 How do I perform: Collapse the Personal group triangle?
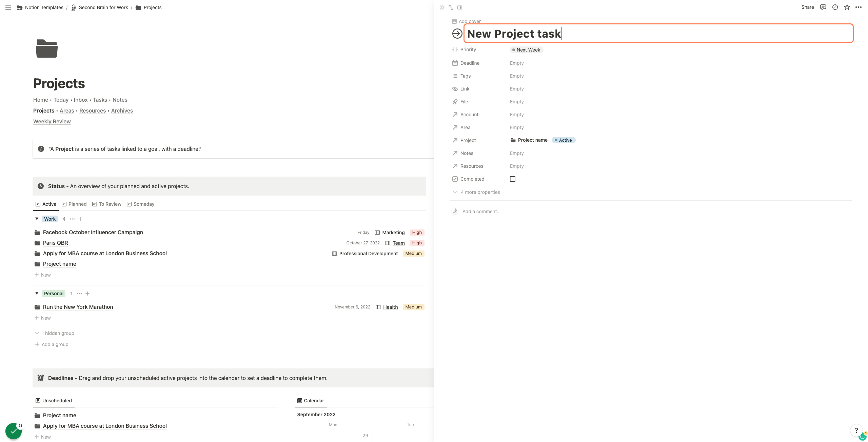click(37, 294)
